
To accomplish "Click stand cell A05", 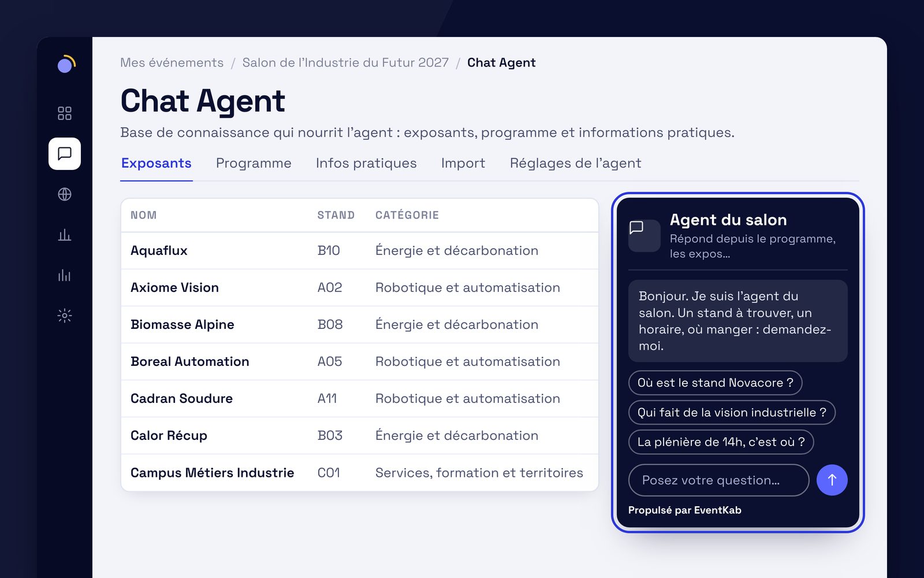I will point(330,361).
